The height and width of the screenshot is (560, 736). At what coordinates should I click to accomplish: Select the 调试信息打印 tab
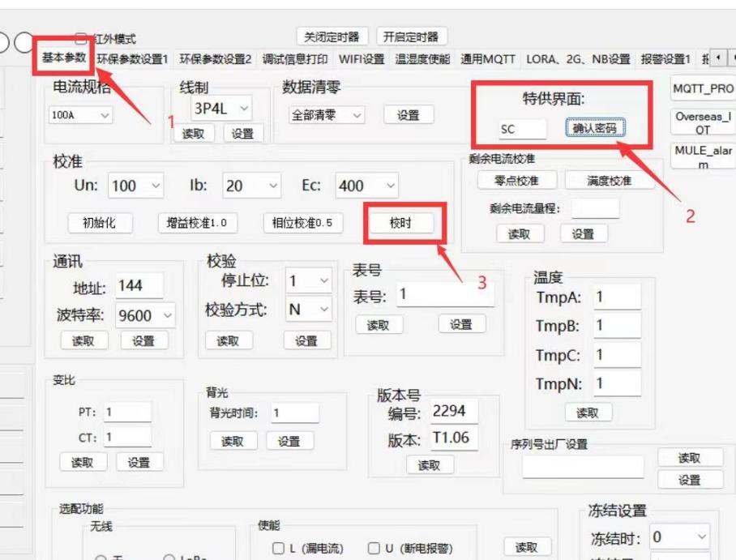tap(295, 59)
